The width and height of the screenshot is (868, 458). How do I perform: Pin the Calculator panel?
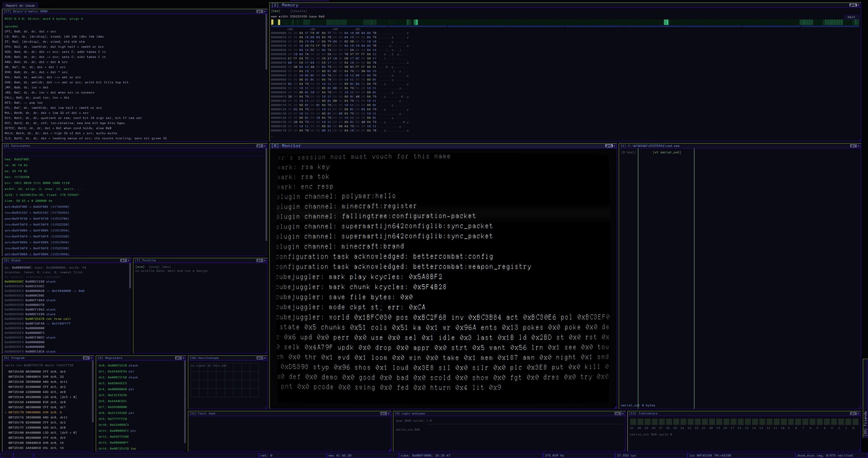(259, 146)
